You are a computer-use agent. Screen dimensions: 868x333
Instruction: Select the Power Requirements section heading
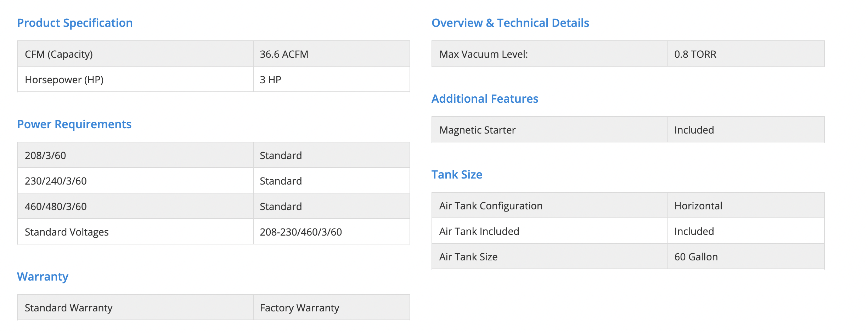pyautogui.click(x=74, y=124)
